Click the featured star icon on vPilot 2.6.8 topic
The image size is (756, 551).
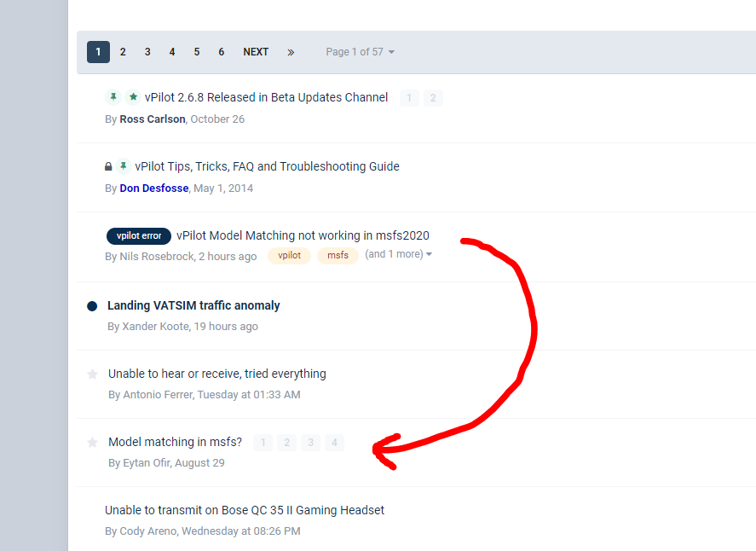[133, 97]
